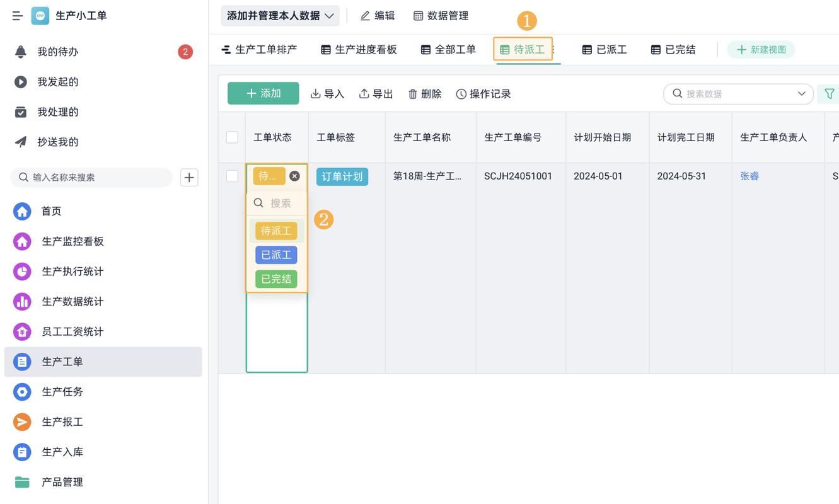839x504 pixels.
Task: Expand the 搜索数据 field dropdown arrow
Action: (801, 94)
